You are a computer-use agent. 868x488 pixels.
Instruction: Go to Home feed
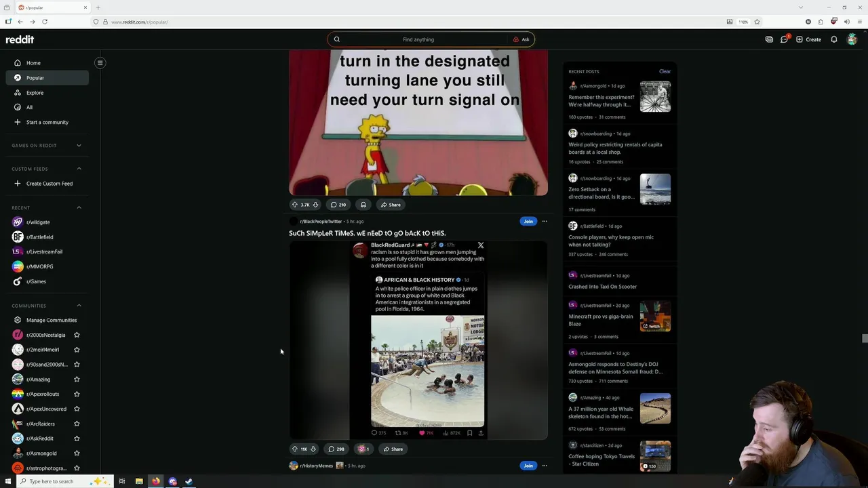point(47,63)
